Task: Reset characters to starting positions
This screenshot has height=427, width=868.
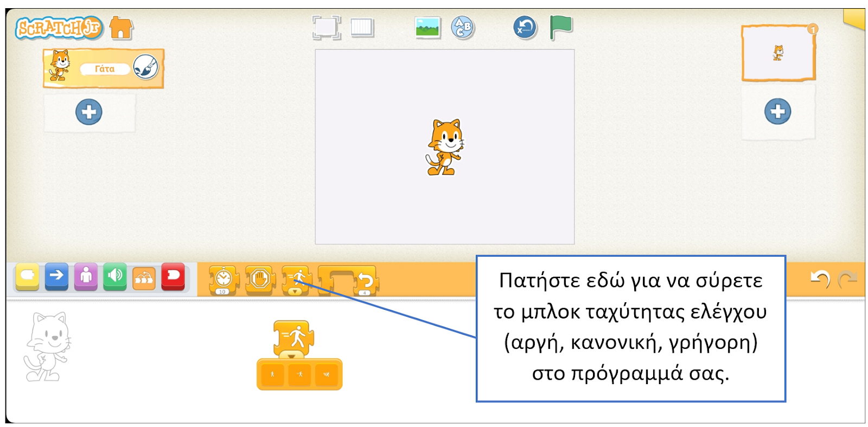Action: pyautogui.click(x=525, y=27)
